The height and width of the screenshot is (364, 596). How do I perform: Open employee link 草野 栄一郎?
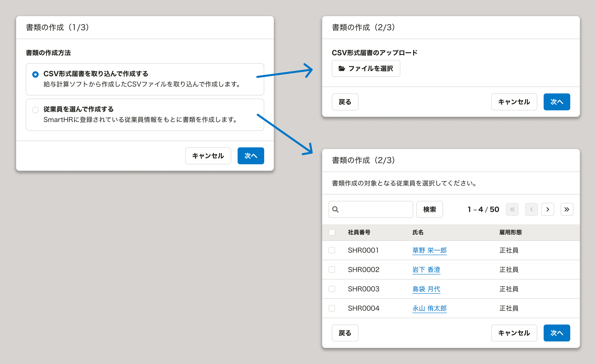point(429,250)
